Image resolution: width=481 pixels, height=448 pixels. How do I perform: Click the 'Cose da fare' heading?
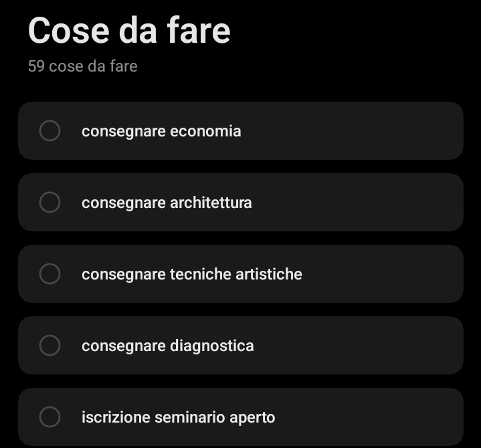pyautogui.click(x=129, y=30)
